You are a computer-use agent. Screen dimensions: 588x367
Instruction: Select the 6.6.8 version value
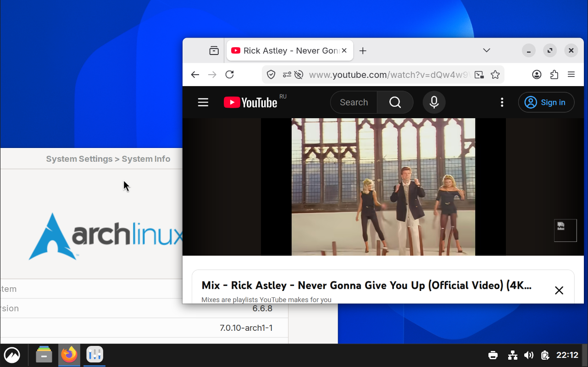click(262, 308)
